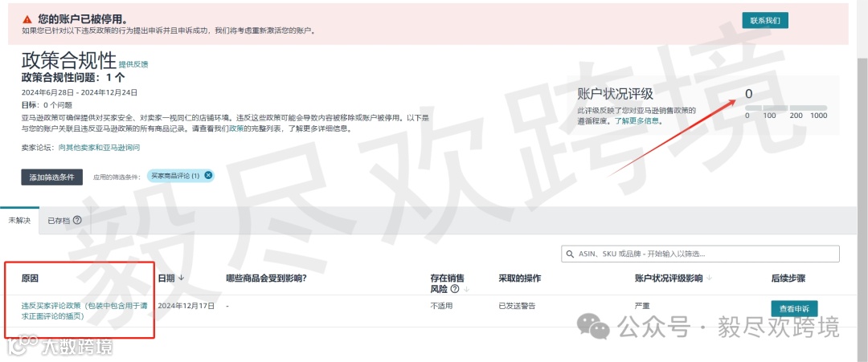
Task: Click the 查看申诉 button
Action: 794,308
